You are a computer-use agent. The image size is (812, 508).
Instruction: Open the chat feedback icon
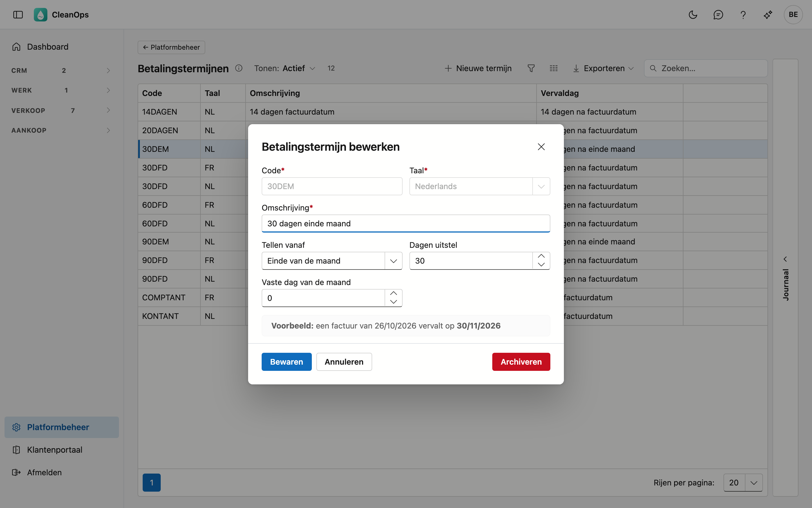click(x=718, y=14)
